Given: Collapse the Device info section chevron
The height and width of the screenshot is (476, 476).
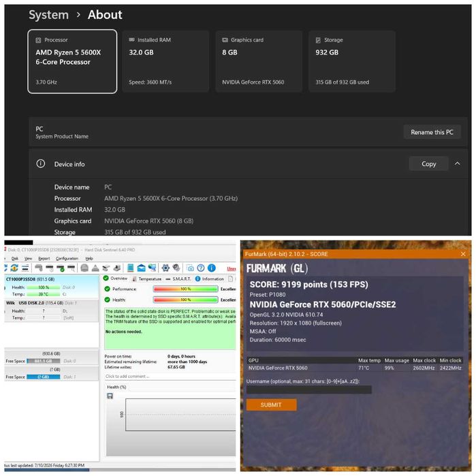Looking at the screenshot, I should coord(457,163).
